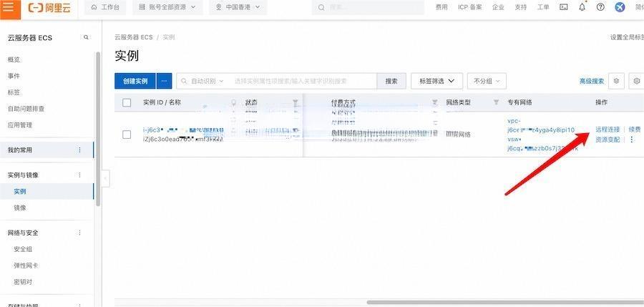Filter the 状态 column
This screenshot has height=307, width=644.
(296, 102)
